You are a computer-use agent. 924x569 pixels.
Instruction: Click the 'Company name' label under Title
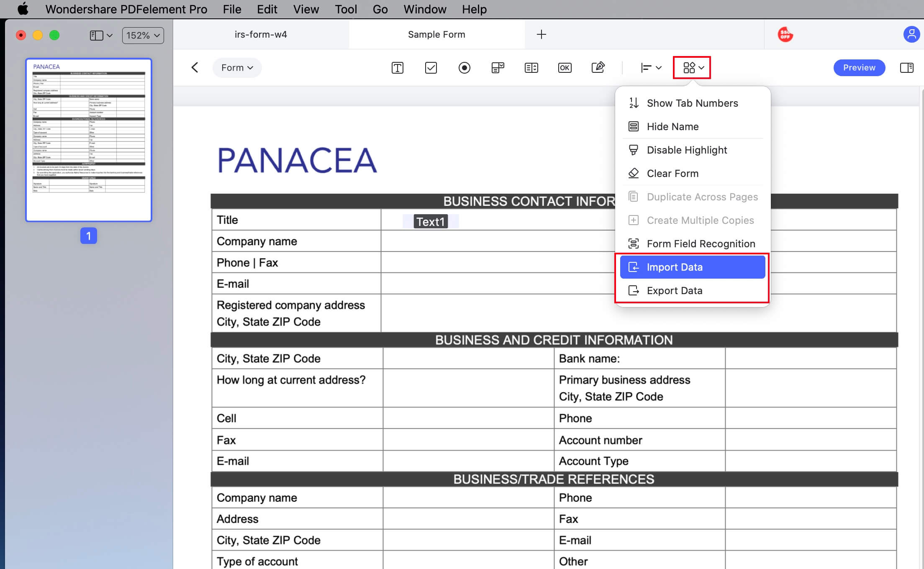point(257,241)
